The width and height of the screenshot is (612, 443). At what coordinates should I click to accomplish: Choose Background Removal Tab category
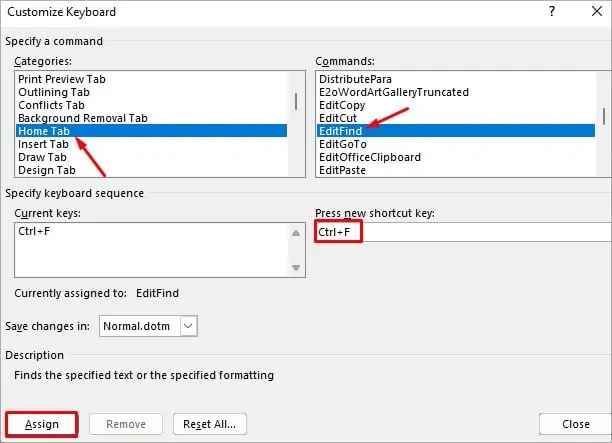(83, 118)
